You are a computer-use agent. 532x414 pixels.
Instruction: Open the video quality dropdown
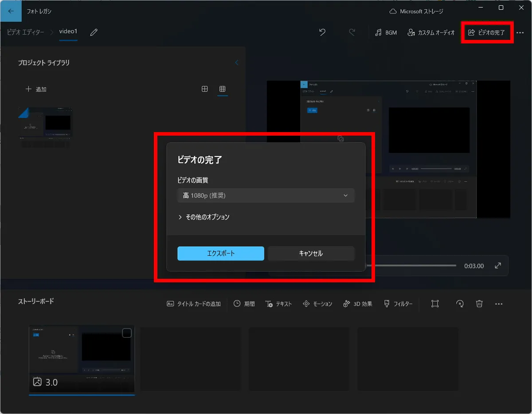pyautogui.click(x=266, y=195)
